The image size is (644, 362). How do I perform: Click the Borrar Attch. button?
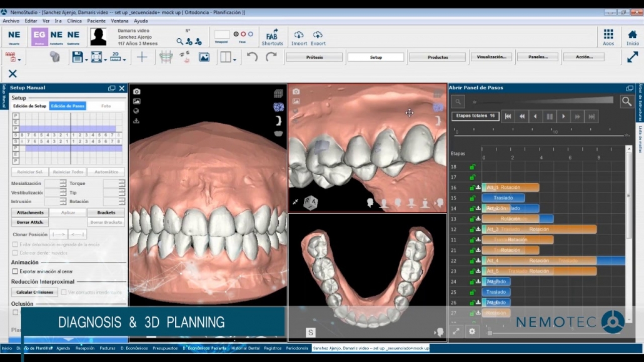(30, 223)
